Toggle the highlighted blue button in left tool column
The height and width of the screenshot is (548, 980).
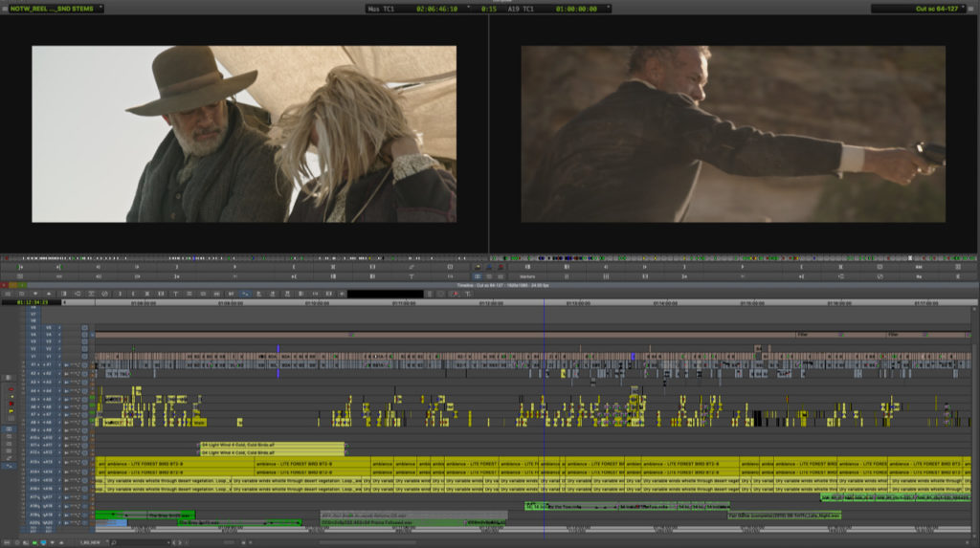click(9, 429)
